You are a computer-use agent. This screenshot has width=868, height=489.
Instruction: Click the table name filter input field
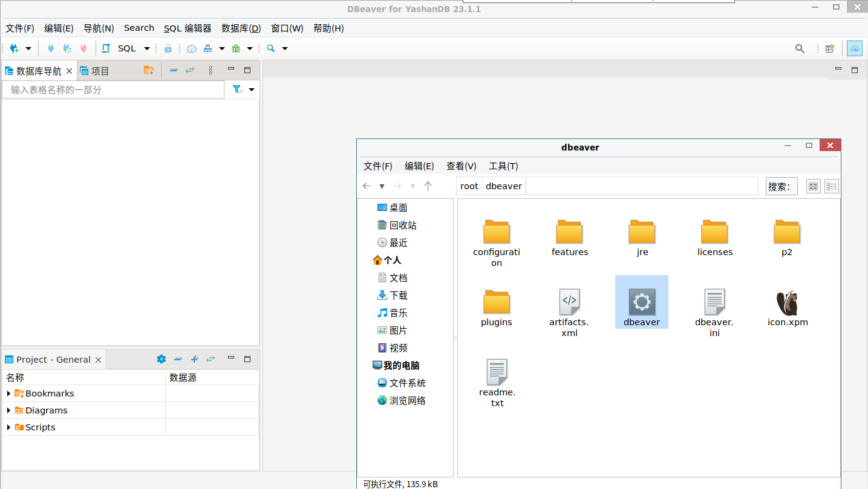pyautogui.click(x=113, y=89)
